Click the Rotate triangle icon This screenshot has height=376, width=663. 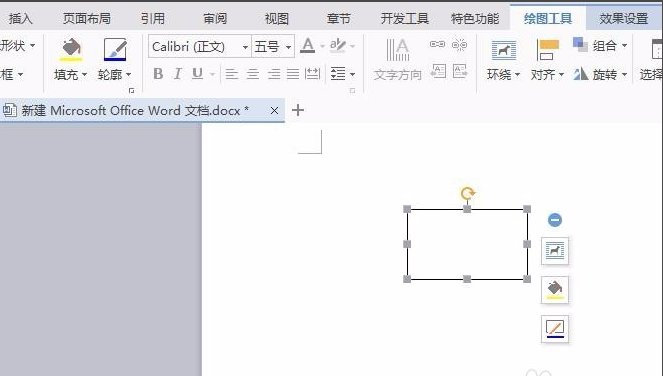pos(581,74)
